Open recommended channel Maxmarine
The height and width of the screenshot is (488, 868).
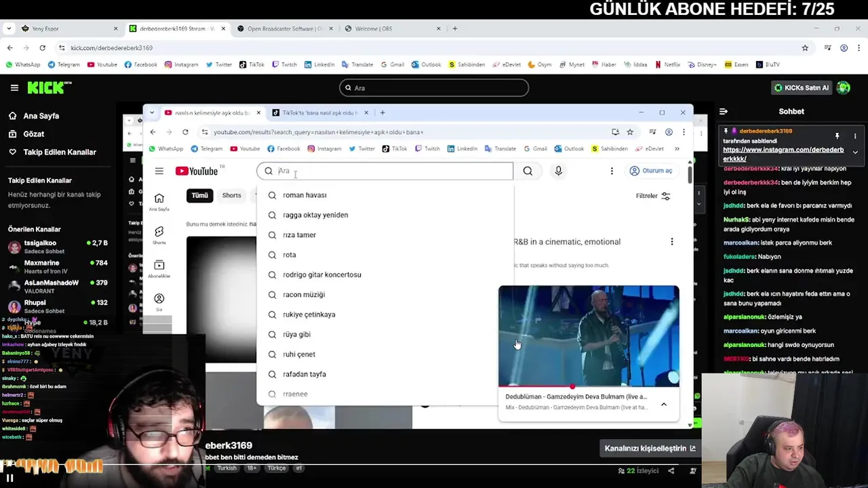(x=58, y=266)
